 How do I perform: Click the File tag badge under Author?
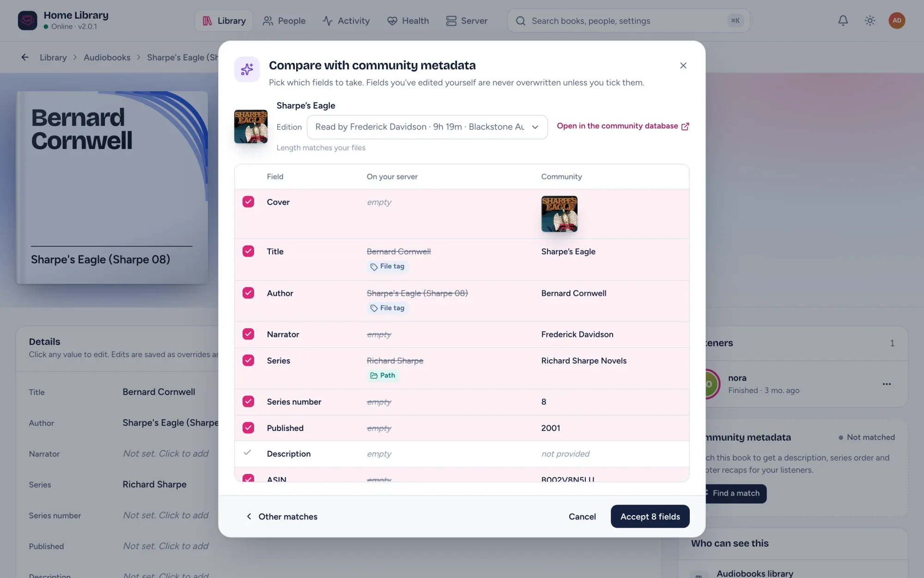[387, 308]
